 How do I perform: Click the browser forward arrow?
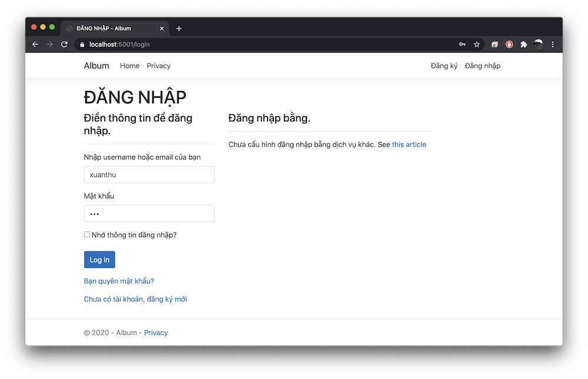click(x=49, y=44)
